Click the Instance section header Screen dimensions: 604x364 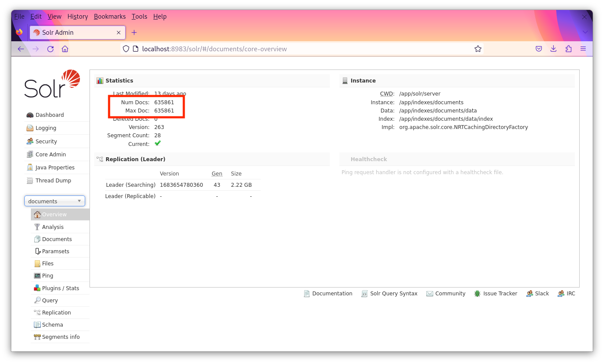coord(457,81)
